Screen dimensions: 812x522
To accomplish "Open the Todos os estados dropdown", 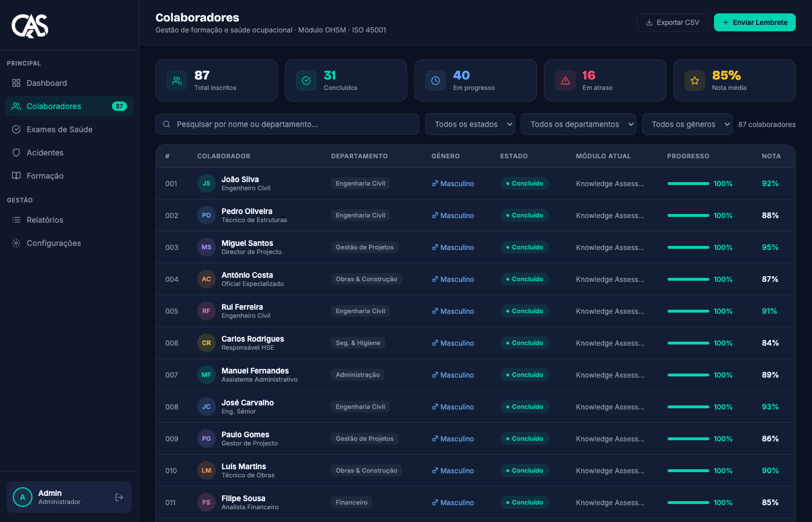I will 470,124.
